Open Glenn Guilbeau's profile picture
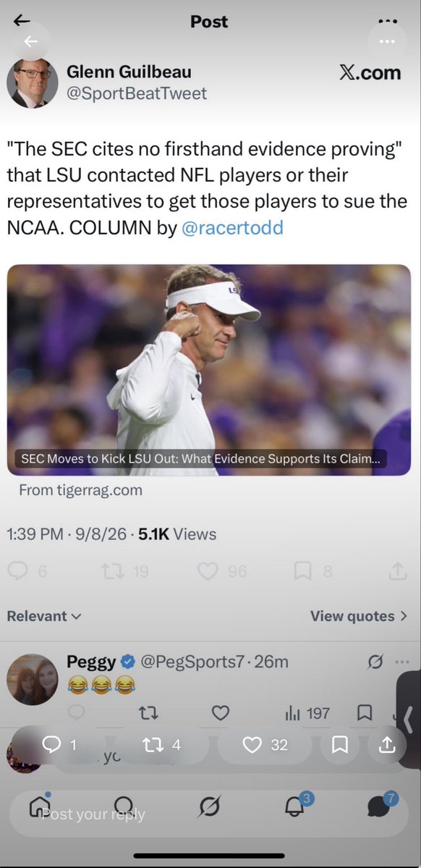Viewport: 421px width, 868px height. coord(32,83)
